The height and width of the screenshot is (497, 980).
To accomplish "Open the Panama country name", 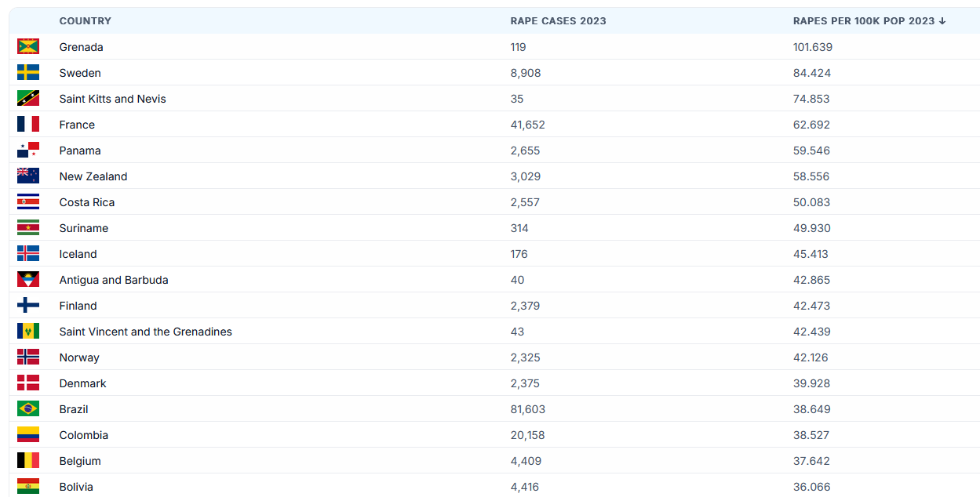I will 80,151.
